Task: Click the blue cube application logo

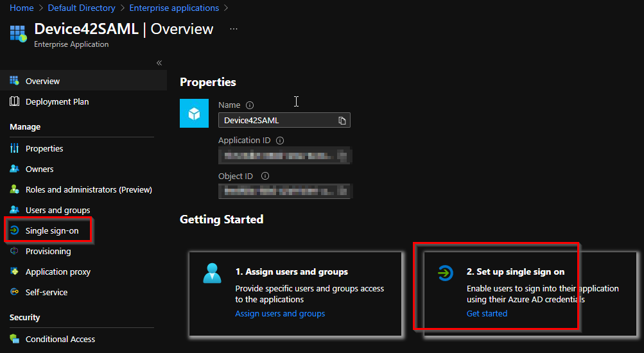Action: click(194, 114)
